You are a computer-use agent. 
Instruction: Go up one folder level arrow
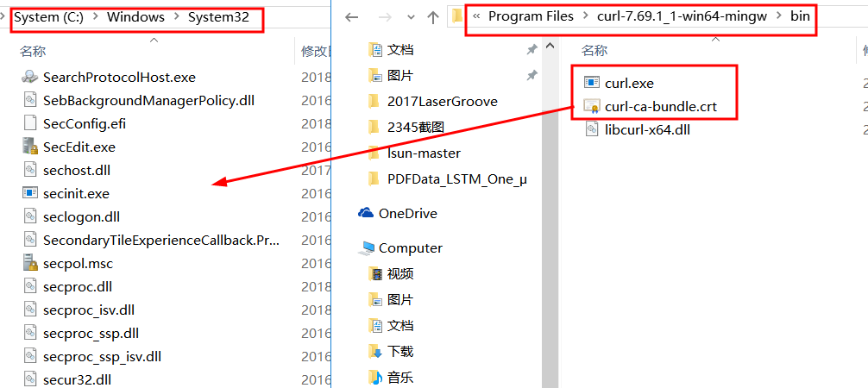click(433, 17)
